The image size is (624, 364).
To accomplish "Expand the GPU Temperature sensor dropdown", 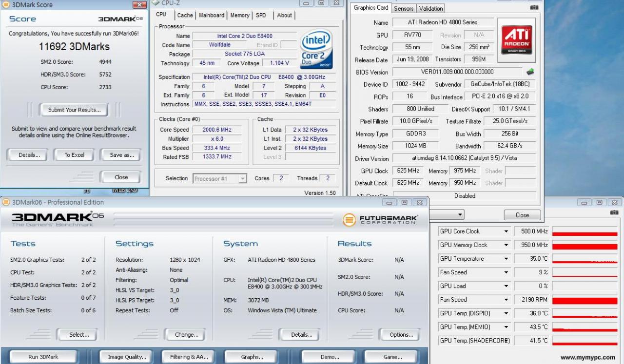I will click(x=506, y=259).
